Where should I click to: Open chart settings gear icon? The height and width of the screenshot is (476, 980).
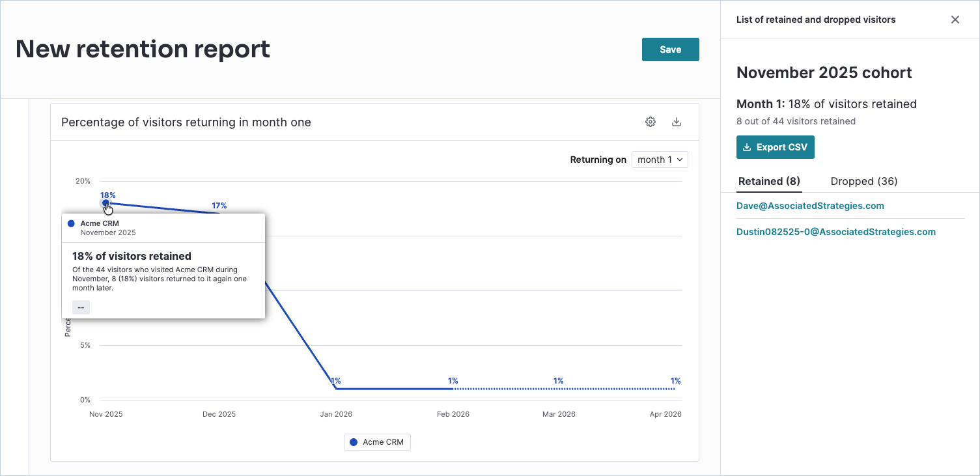(x=651, y=122)
